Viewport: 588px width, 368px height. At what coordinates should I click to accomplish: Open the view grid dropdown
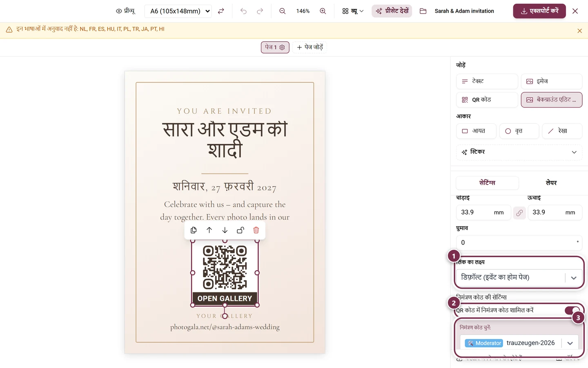point(353,11)
